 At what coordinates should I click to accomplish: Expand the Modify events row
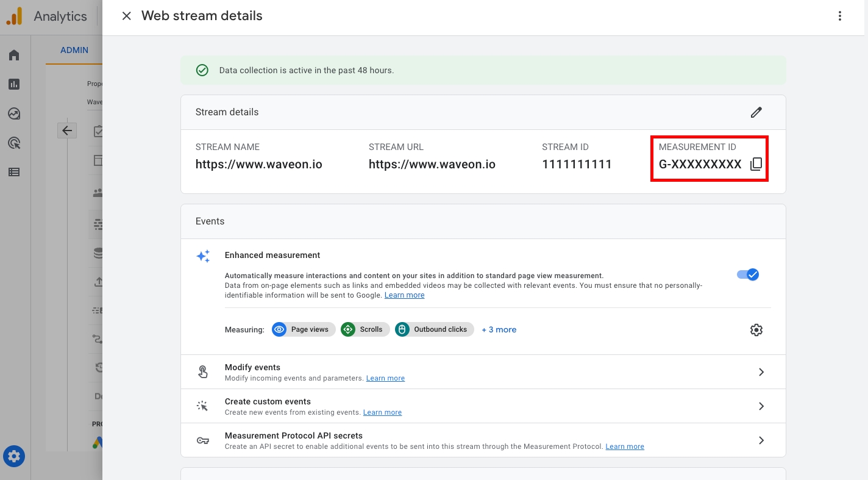761,372
